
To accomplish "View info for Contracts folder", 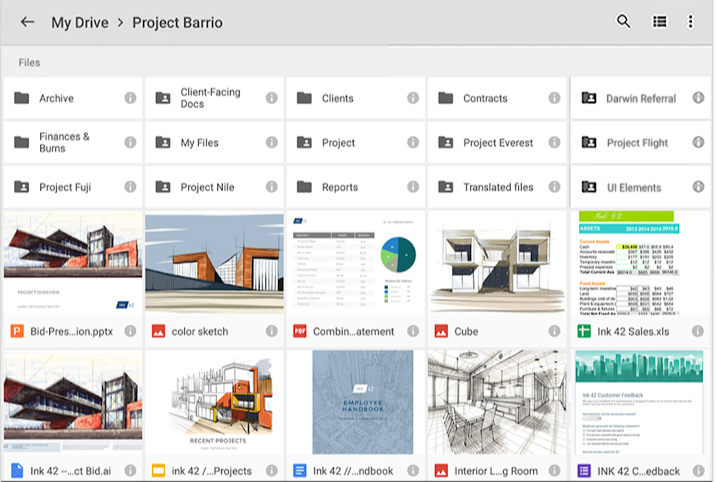I will [x=554, y=98].
